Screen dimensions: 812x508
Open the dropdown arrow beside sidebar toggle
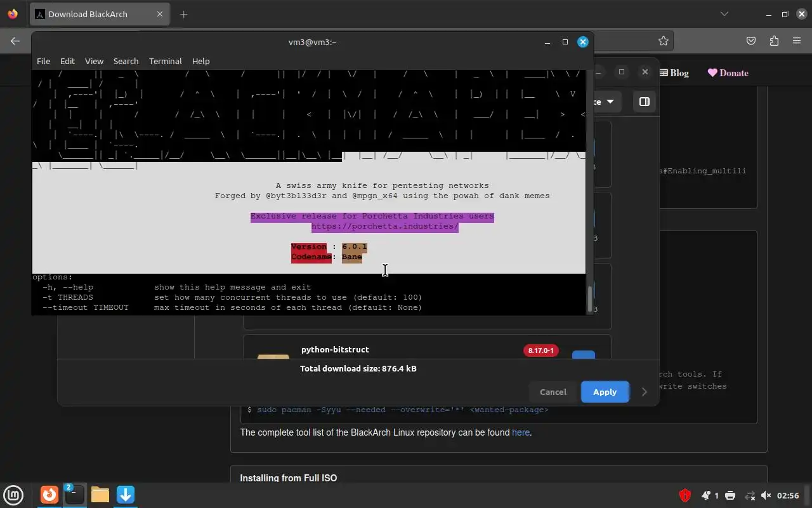[x=610, y=102]
